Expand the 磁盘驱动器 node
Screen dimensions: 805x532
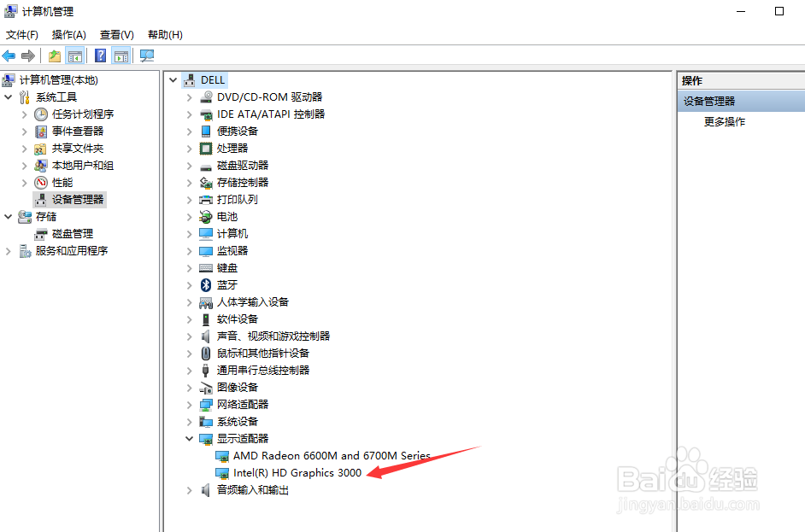[x=189, y=165]
